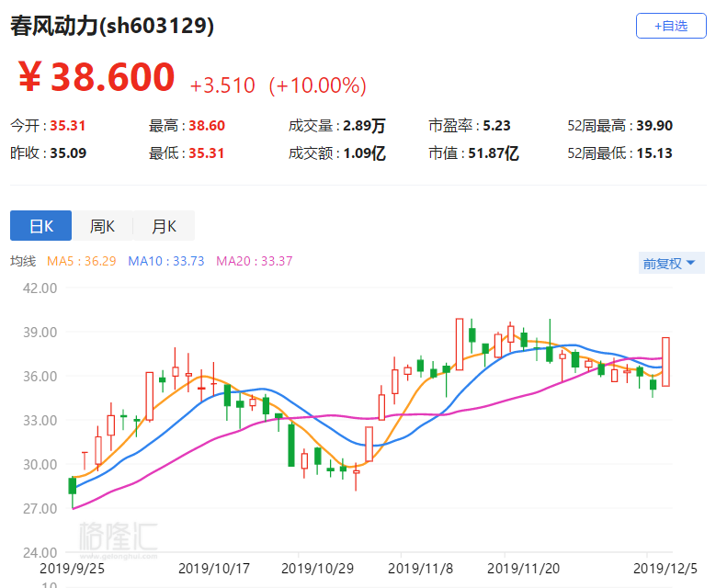Open the 前复权 adjustment dropdown
727x588 pixels.
tap(671, 263)
